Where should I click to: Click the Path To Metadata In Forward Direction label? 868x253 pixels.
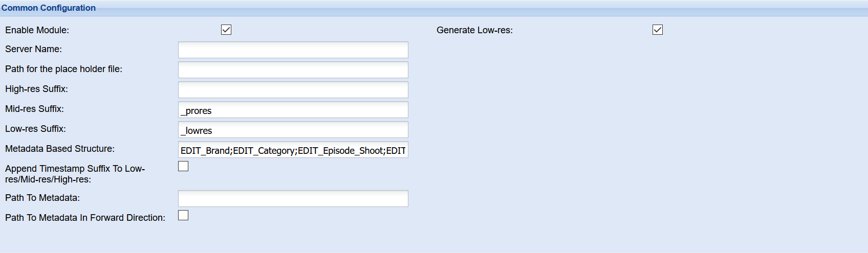pyautogui.click(x=85, y=218)
